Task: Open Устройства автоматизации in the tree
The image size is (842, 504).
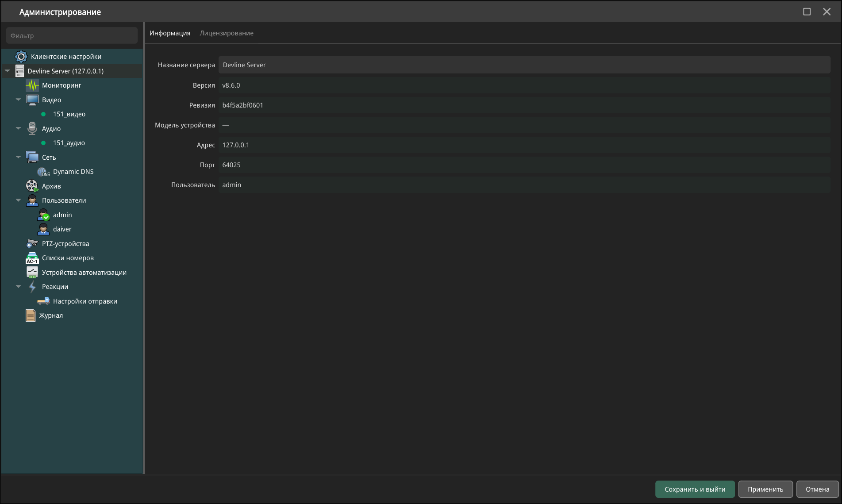Action: click(x=84, y=273)
